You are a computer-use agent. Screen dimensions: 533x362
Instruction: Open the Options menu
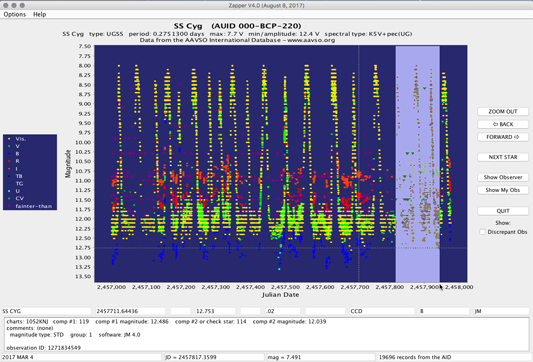point(15,14)
